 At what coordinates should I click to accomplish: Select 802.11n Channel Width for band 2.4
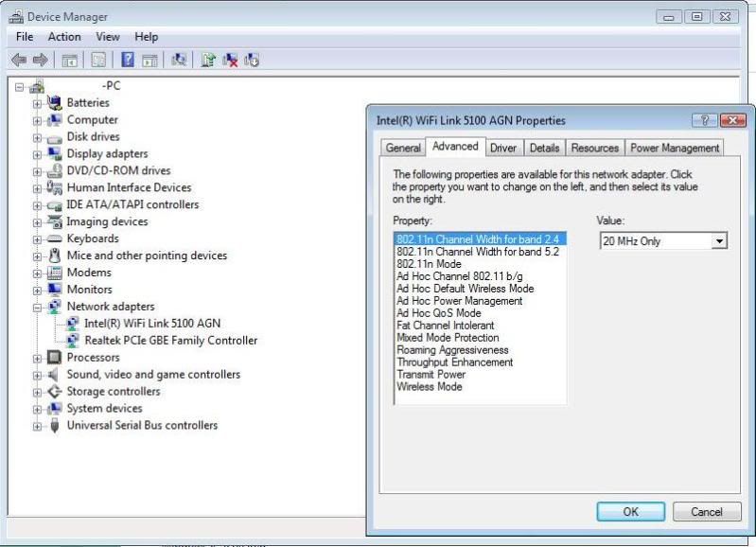(x=481, y=239)
